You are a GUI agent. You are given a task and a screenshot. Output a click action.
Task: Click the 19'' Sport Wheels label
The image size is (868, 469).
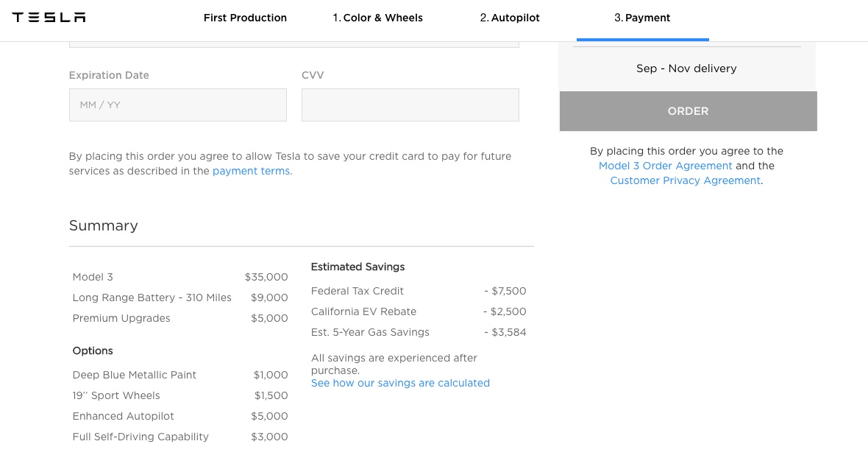point(116,395)
